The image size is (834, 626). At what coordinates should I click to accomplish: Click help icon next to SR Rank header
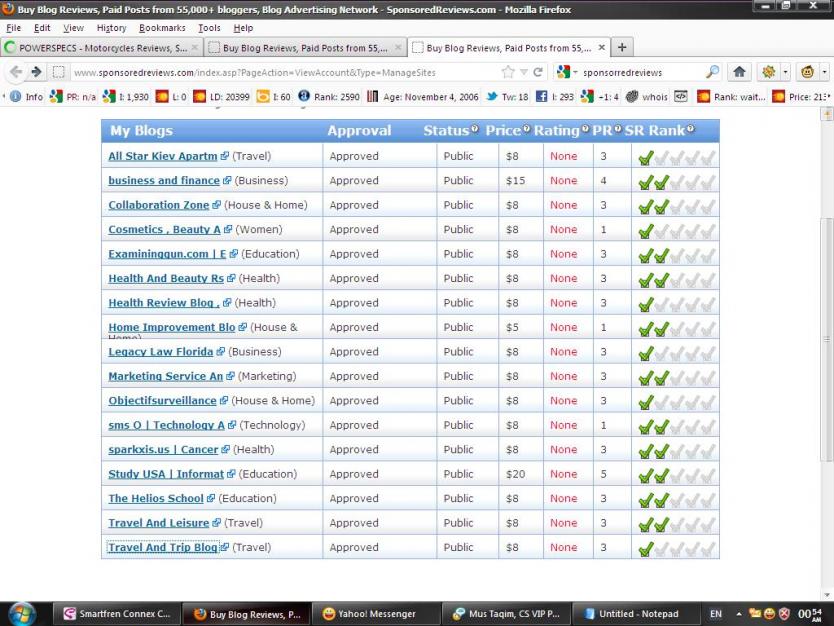[x=690, y=128]
